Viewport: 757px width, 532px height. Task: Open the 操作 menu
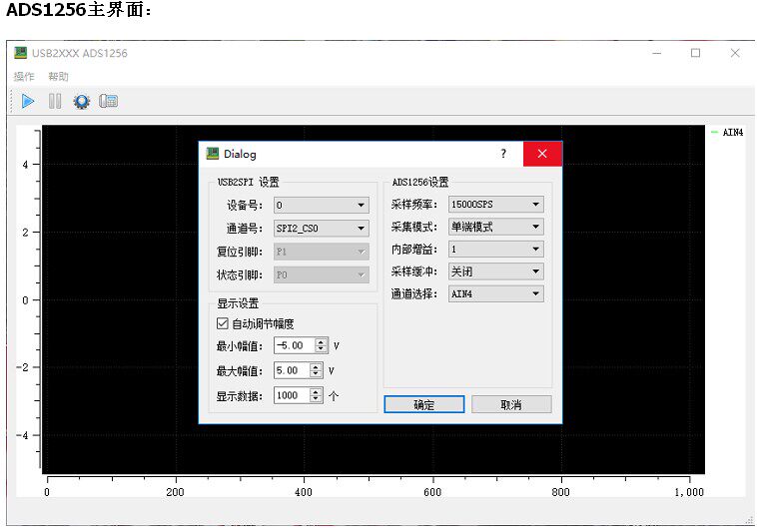tap(24, 76)
